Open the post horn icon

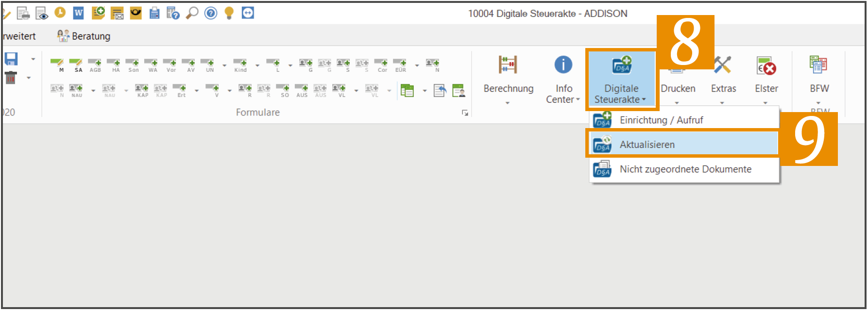tap(136, 13)
